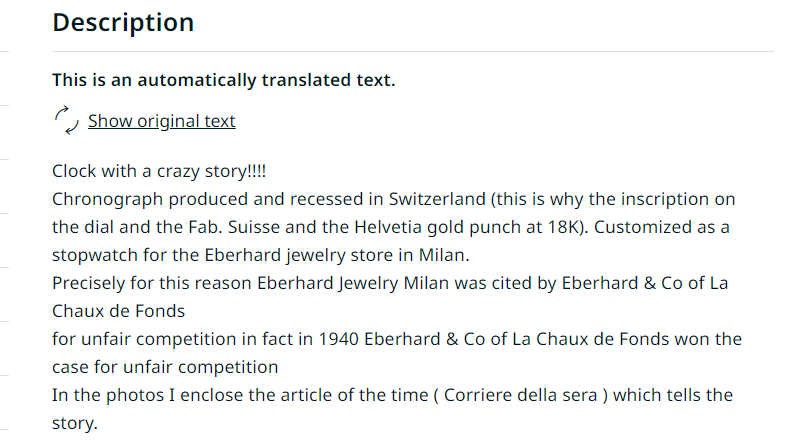Click the line "case for unfair competition"
This screenshot has width=787, height=443.
click(x=164, y=367)
